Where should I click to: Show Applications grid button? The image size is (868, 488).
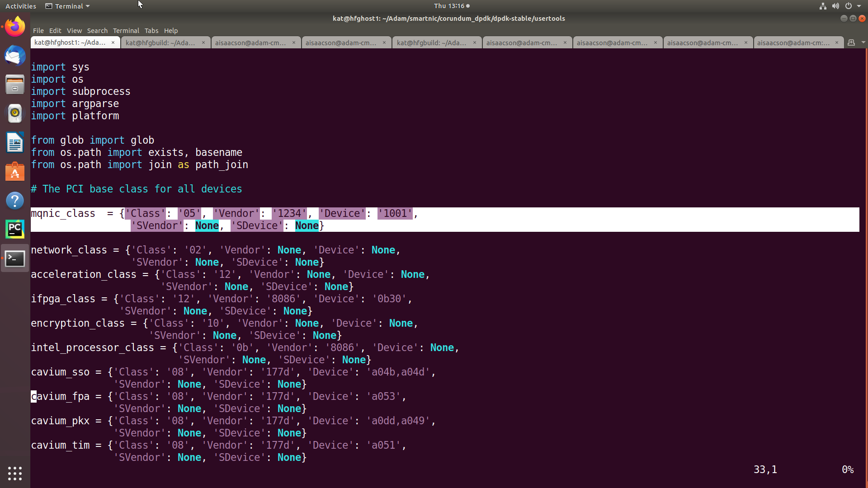point(15,473)
